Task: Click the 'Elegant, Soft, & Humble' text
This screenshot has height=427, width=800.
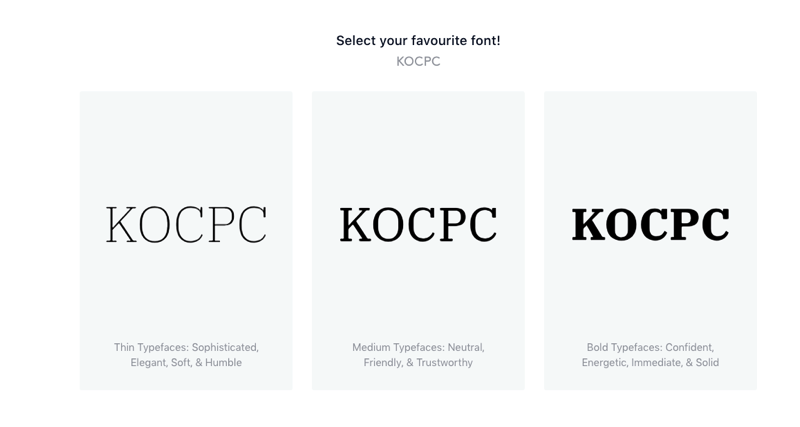Action: [x=186, y=363]
